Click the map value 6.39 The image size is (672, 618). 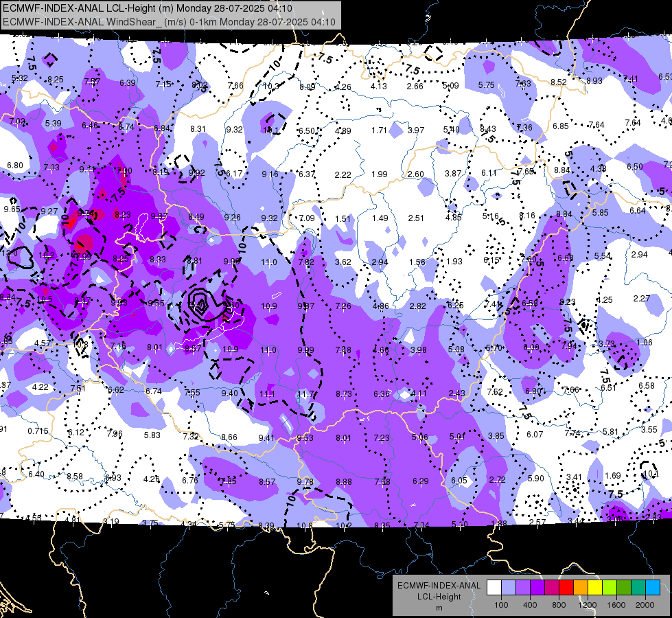(x=127, y=83)
